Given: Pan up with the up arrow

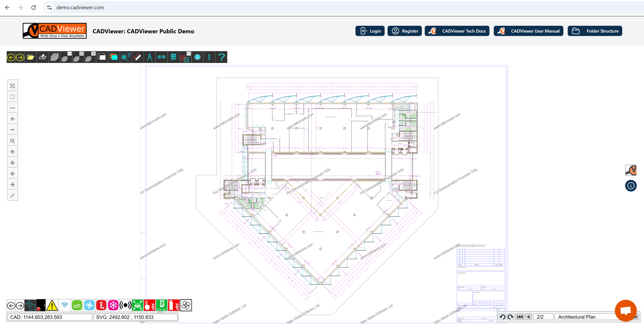Looking at the screenshot, I should (x=12, y=152).
